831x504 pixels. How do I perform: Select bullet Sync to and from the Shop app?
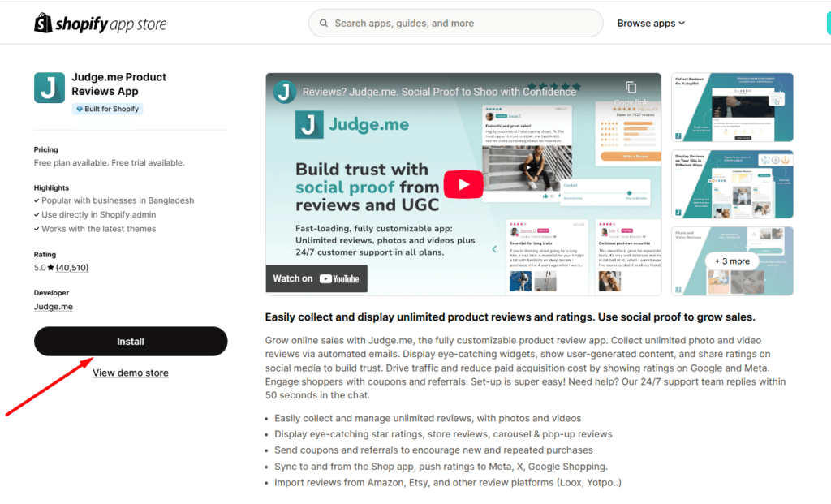tap(441, 467)
